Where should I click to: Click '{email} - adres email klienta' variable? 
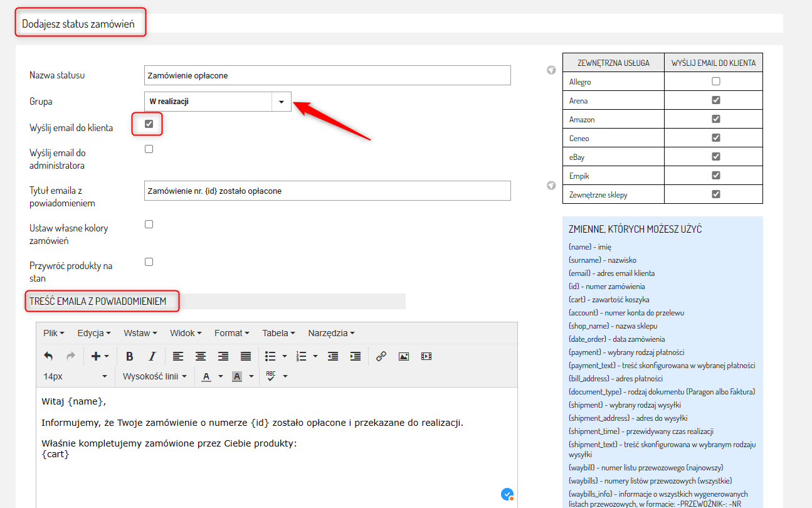[x=611, y=273]
